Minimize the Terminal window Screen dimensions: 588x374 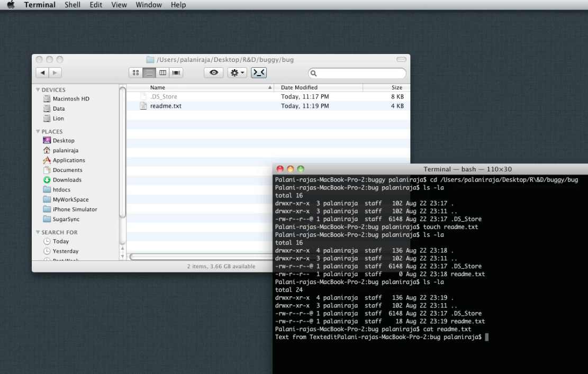click(x=290, y=169)
